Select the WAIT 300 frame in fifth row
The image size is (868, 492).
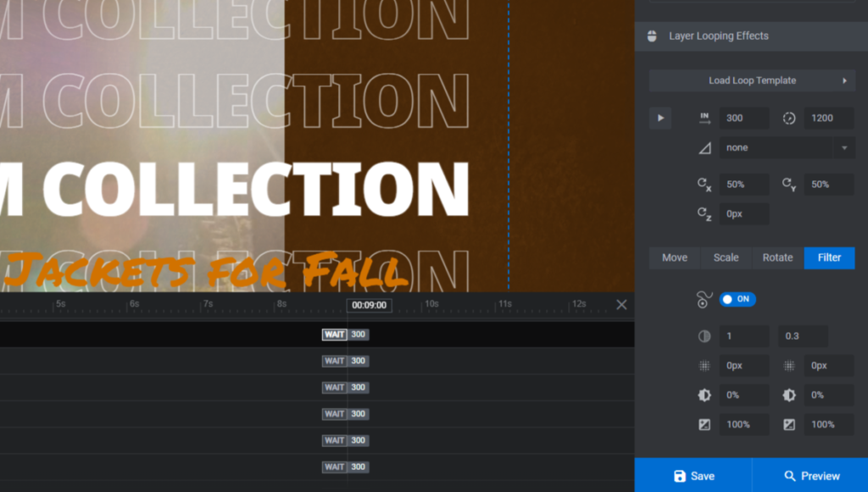pos(346,440)
